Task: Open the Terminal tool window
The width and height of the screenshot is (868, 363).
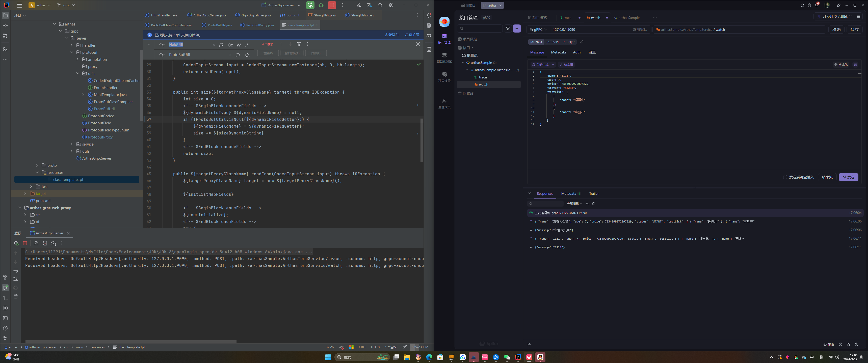Action: [x=5, y=318]
